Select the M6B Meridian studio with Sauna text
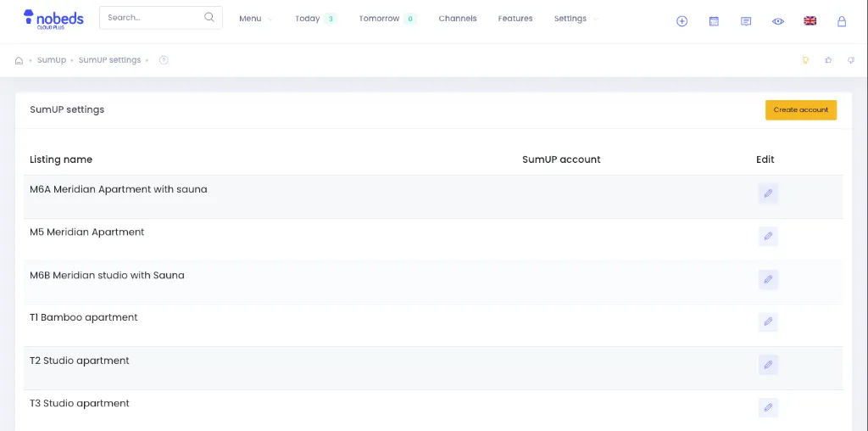868x431 pixels. click(107, 276)
